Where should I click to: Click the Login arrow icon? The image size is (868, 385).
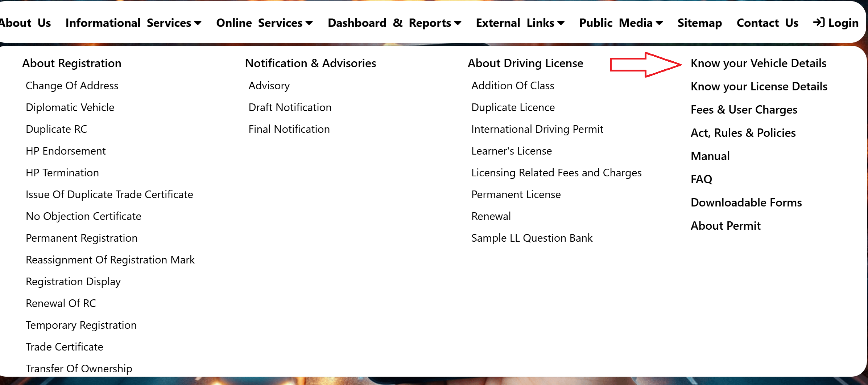[x=819, y=22]
